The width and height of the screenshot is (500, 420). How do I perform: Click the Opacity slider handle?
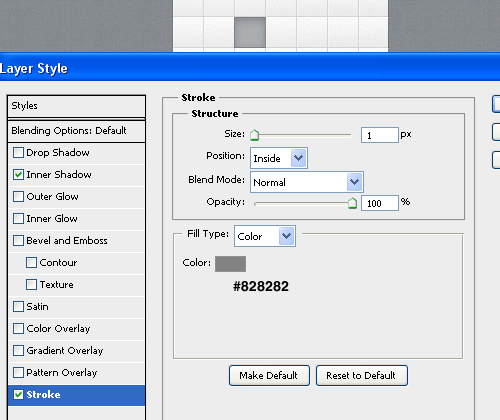pos(352,203)
